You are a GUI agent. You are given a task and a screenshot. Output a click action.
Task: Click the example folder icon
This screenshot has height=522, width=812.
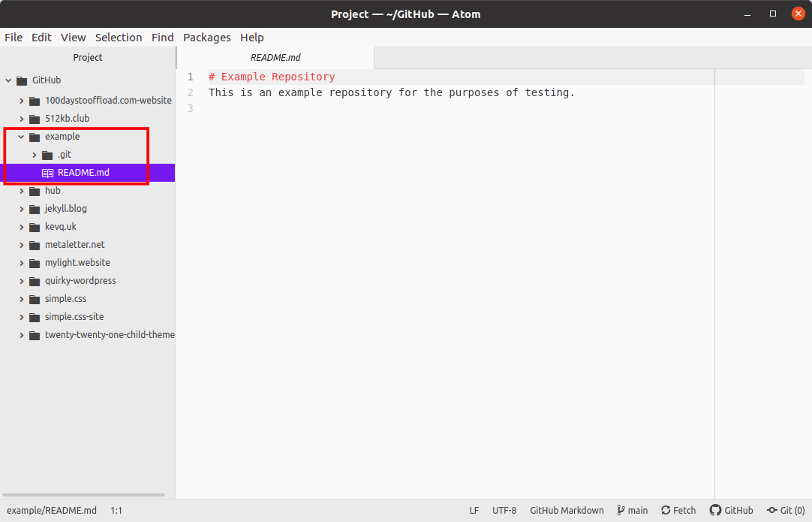[x=35, y=137]
